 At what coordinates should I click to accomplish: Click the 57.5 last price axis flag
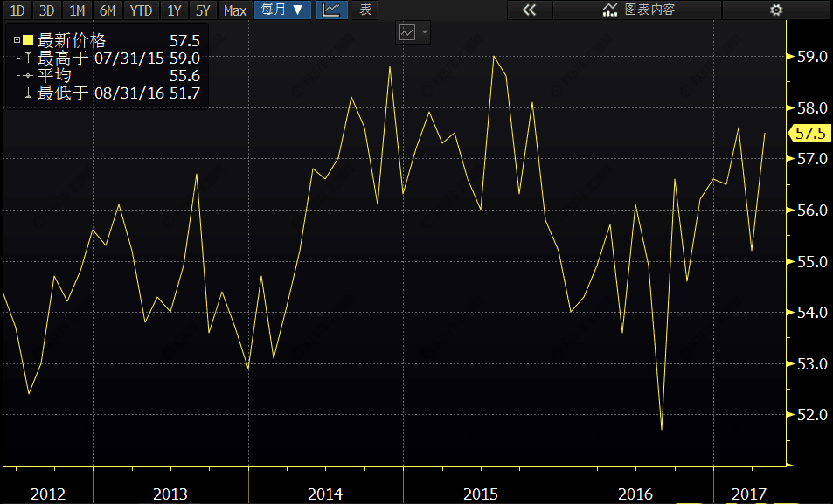coord(810,134)
